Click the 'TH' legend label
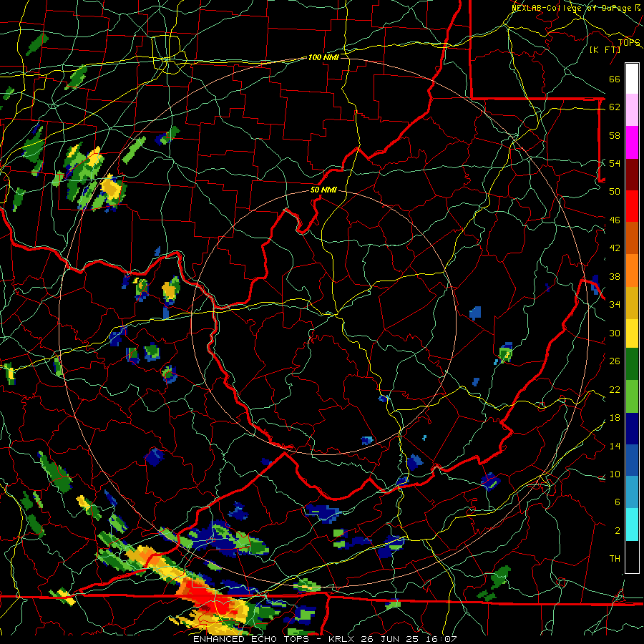The height and width of the screenshot is (644, 644). [615, 558]
